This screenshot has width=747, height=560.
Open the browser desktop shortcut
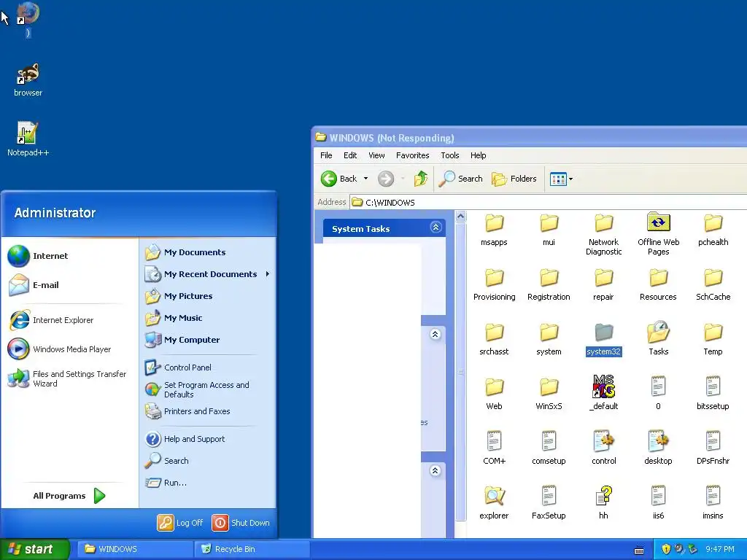[x=28, y=79]
